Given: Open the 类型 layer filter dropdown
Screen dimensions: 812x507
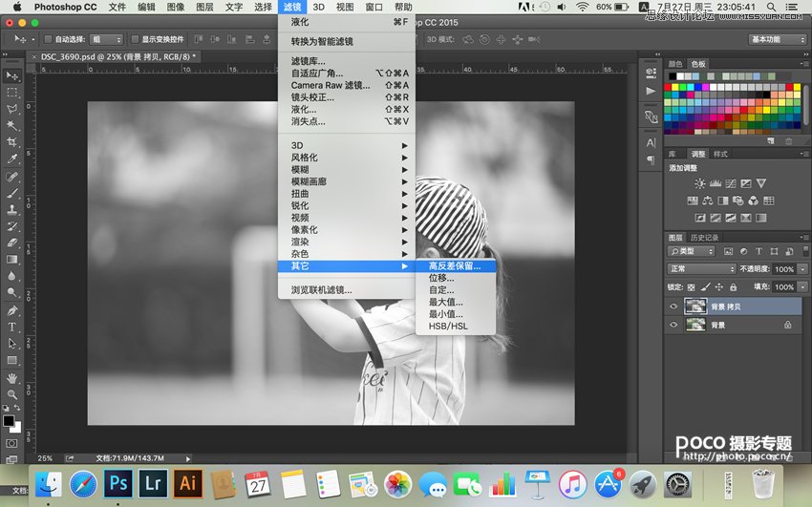Looking at the screenshot, I should [x=691, y=251].
